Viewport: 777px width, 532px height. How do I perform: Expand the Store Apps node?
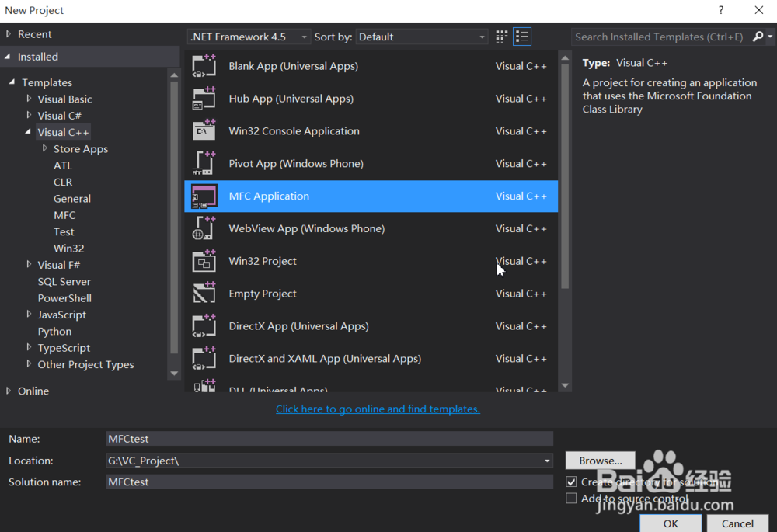coord(44,148)
